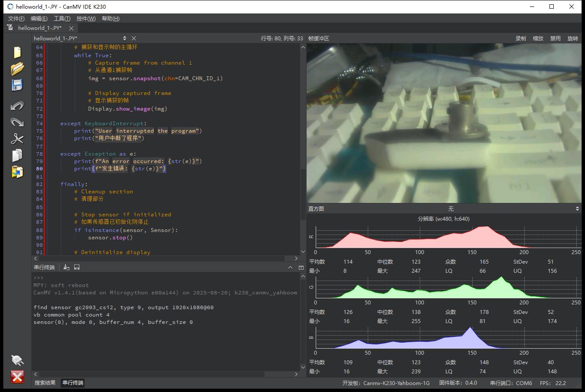Save the script with the floppy disk icon

pyautogui.click(x=17, y=85)
